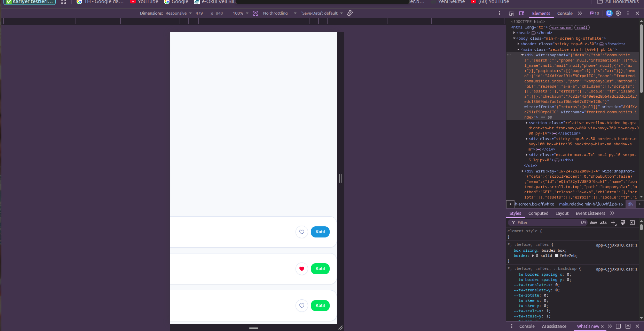Viewport: 644px width, 331px height.
Task: Click the blue Katıl button
Action: coord(320,232)
